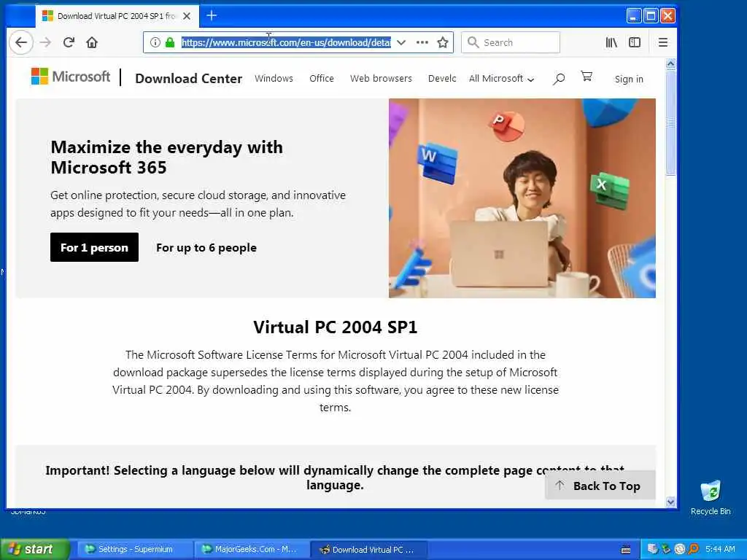Expand the All Microsoft dropdown
Image resolution: width=747 pixels, height=560 pixels.
(501, 78)
